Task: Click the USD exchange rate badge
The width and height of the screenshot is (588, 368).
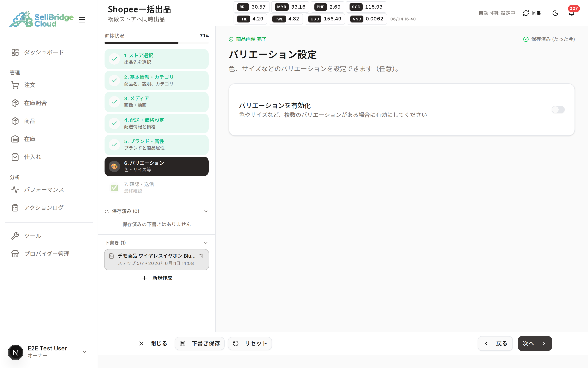Action: (325, 19)
